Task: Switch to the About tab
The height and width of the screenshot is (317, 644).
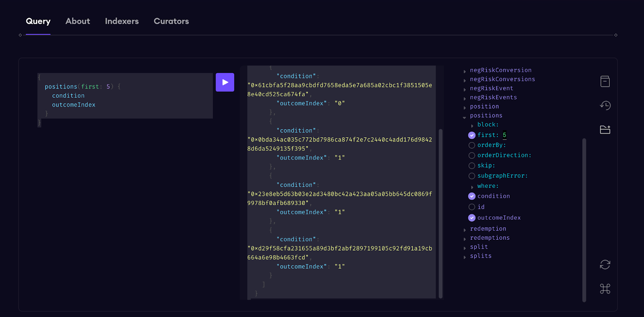Action: pyautogui.click(x=78, y=21)
